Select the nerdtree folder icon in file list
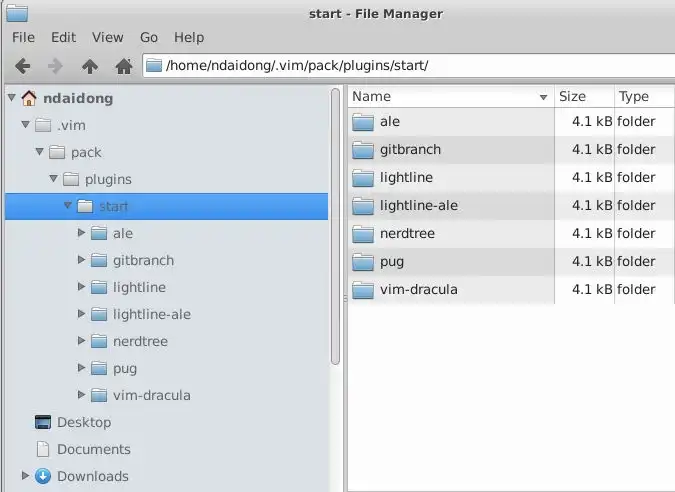The height and width of the screenshot is (492, 675). [362, 234]
